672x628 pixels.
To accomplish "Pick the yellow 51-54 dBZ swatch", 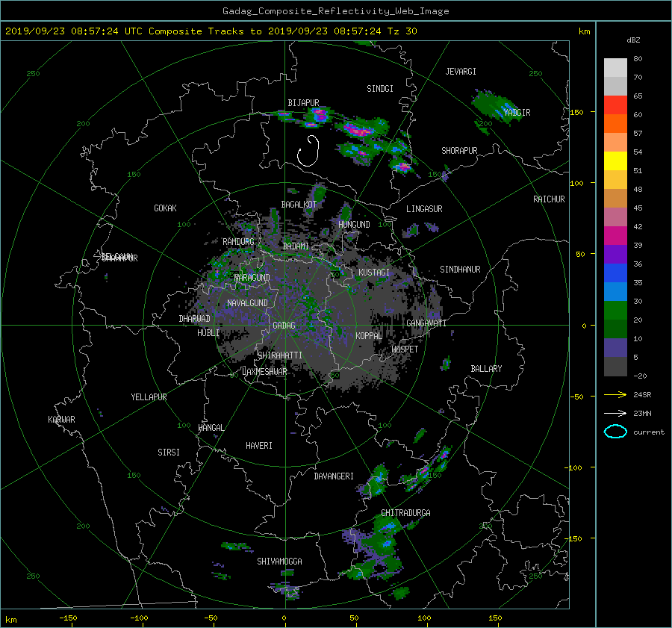I will [x=615, y=161].
